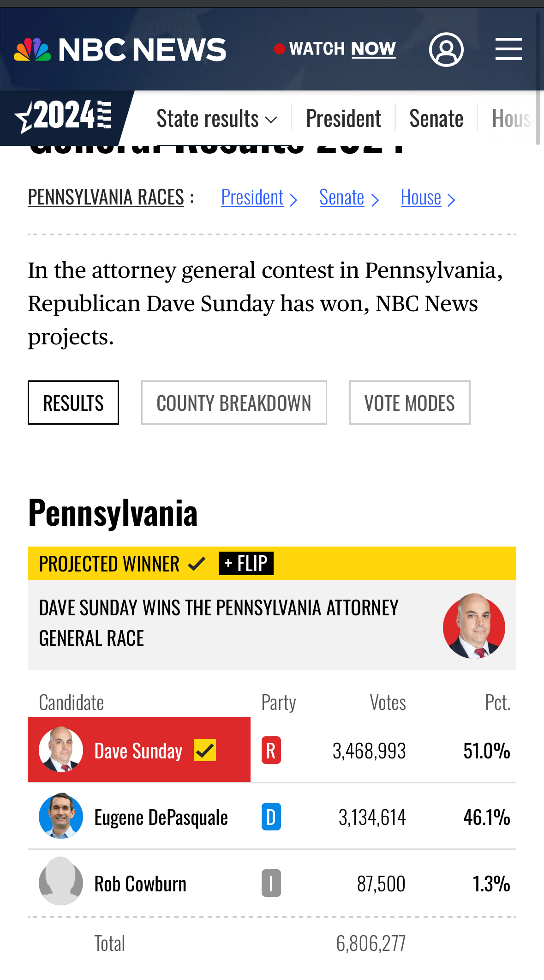
Task: Click the blue Democrat D party badge
Action: [x=271, y=817]
